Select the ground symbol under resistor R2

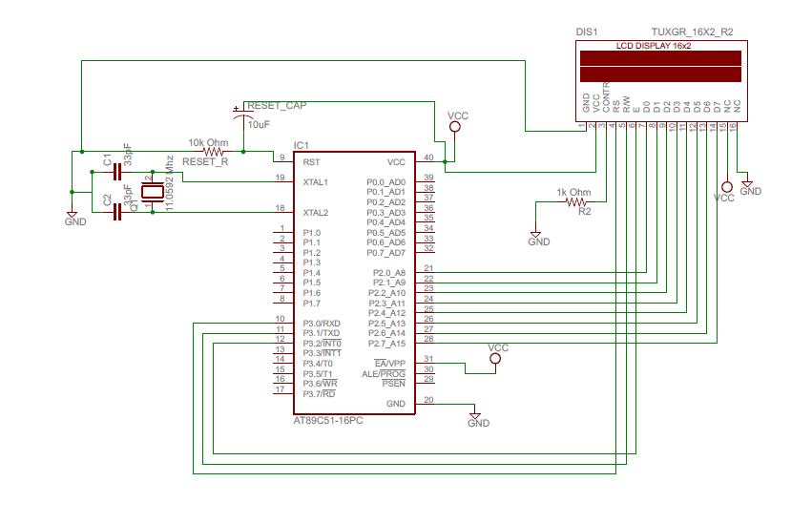535,235
